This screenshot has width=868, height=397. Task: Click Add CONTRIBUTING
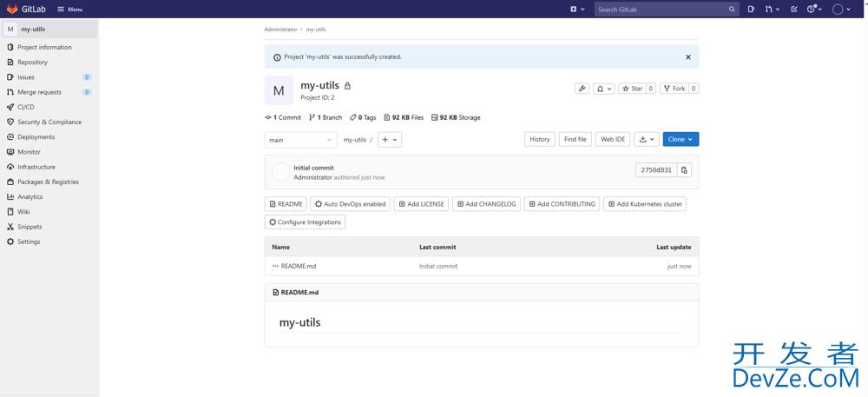pyautogui.click(x=562, y=204)
